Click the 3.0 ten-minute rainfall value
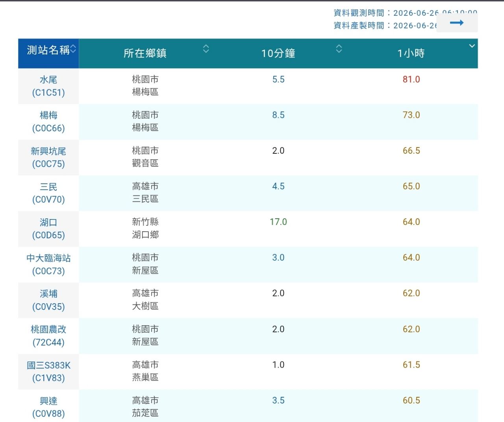The height and width of the screenshot is (422, 504). [x=278, y=258]
